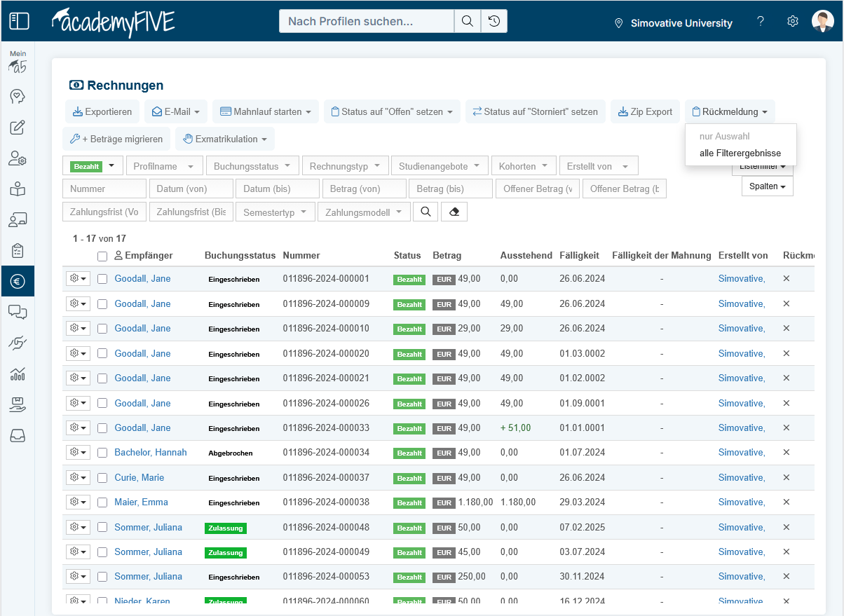This screenshot has width=844, height=616.
Task: Choose 'alle Filterergebnisse' from Rückmeldung menu
Action: point(740,153)
